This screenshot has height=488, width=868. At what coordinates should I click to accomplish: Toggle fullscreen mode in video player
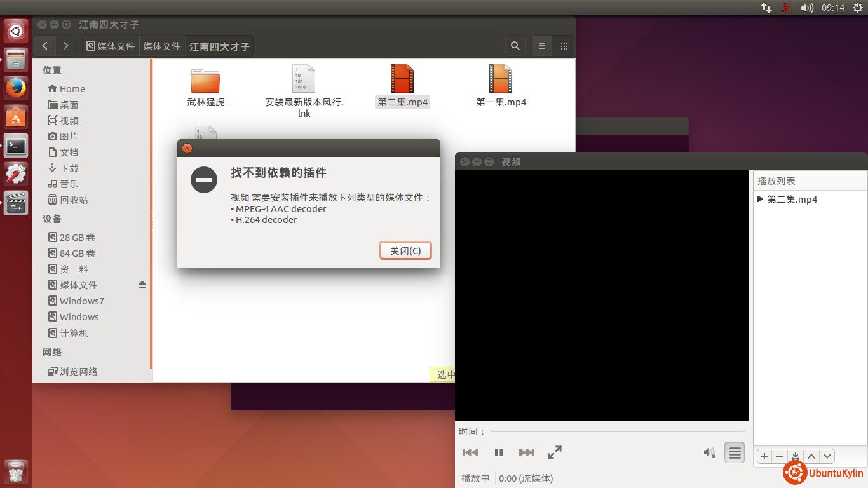[x=555, y=452]
